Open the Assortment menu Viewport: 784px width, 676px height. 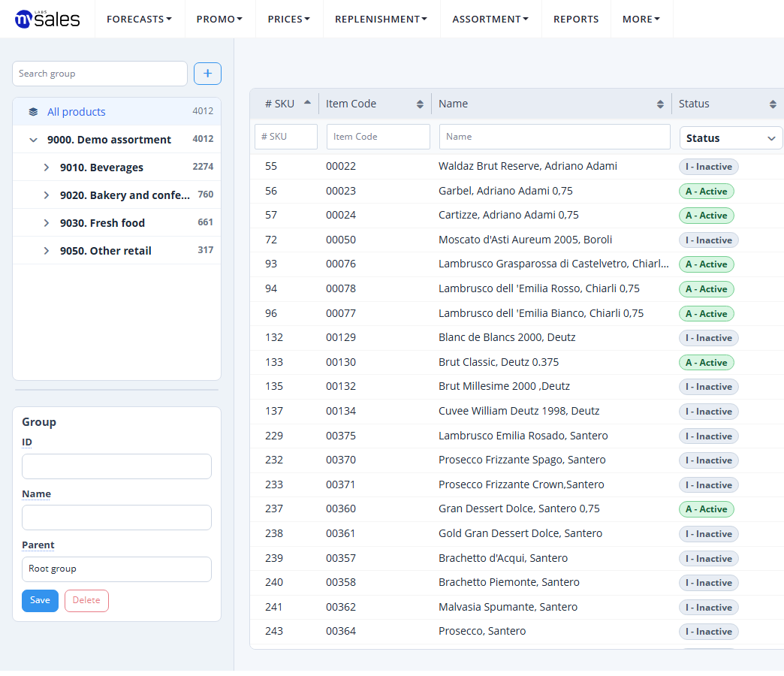click(x=490, y=19)
